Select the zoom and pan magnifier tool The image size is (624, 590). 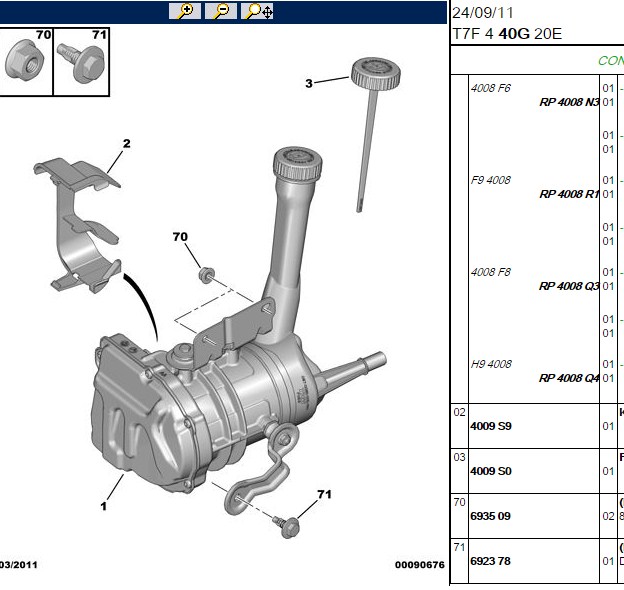[x=257, y=11]
